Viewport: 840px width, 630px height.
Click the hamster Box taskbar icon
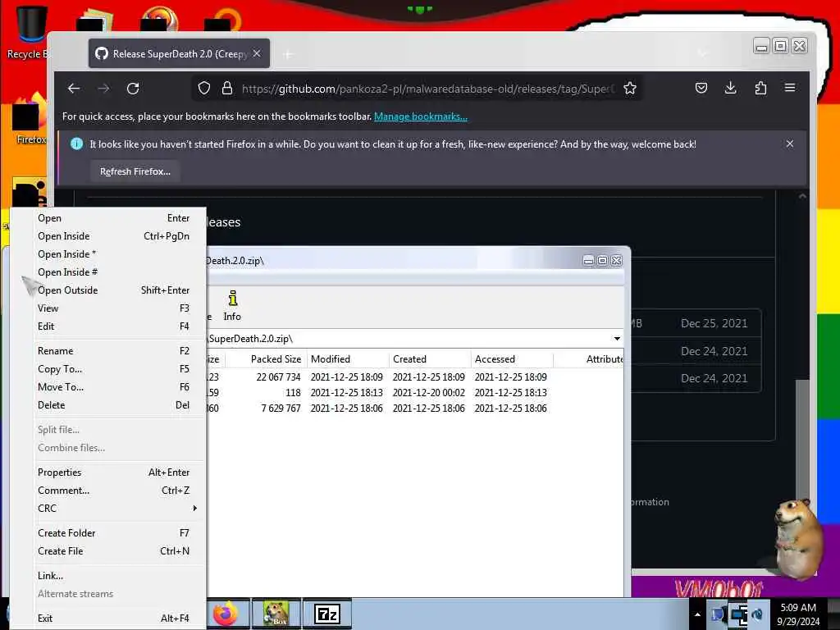(x=276, y=614)
